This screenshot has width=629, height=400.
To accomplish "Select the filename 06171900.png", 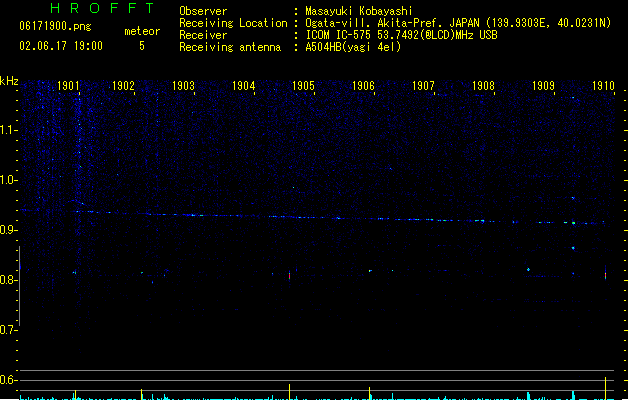I will point(55,26).
